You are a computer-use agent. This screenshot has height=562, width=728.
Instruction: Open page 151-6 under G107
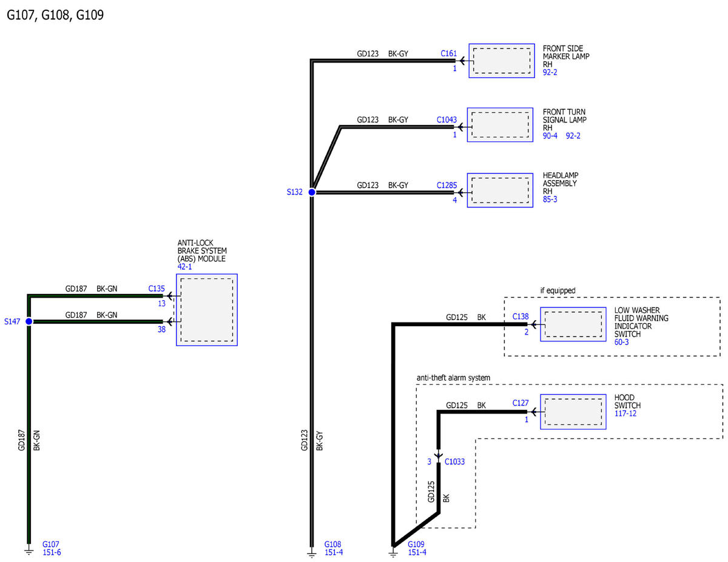click(x=51, y=552)
